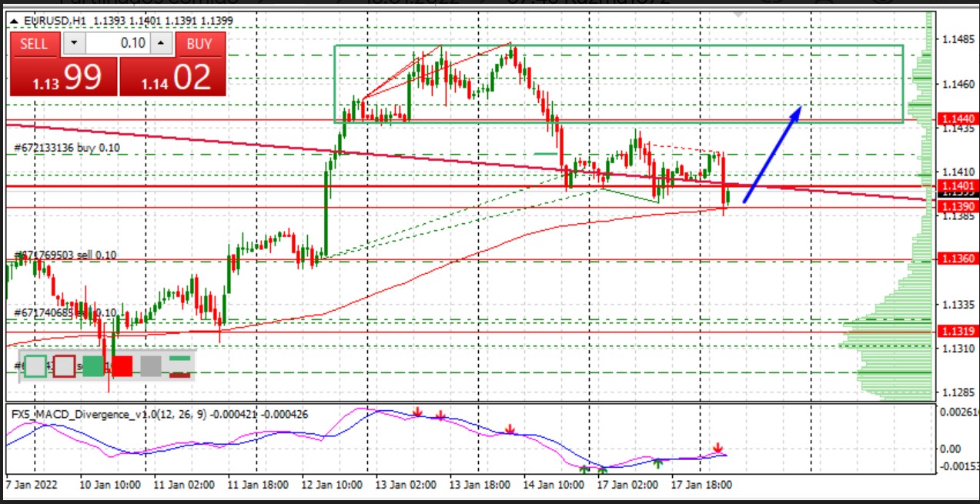980x504 pixels.
Task: Click the dark red horizontal line icon
Action: click(x=180, y=374)
